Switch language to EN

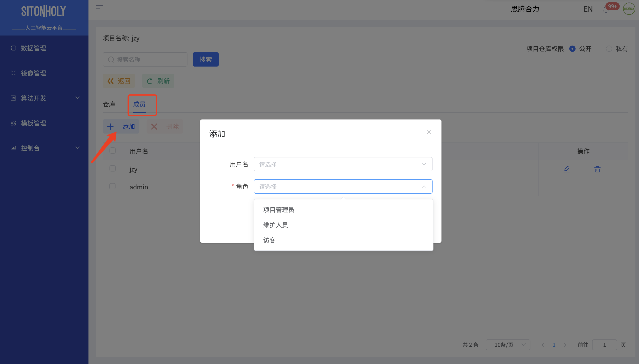click(x=588, y=9)
